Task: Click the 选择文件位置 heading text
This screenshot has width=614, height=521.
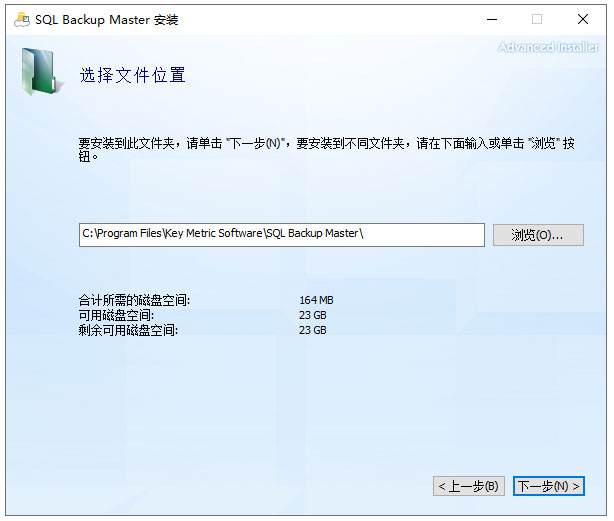Action: click(x=132, y=75)
